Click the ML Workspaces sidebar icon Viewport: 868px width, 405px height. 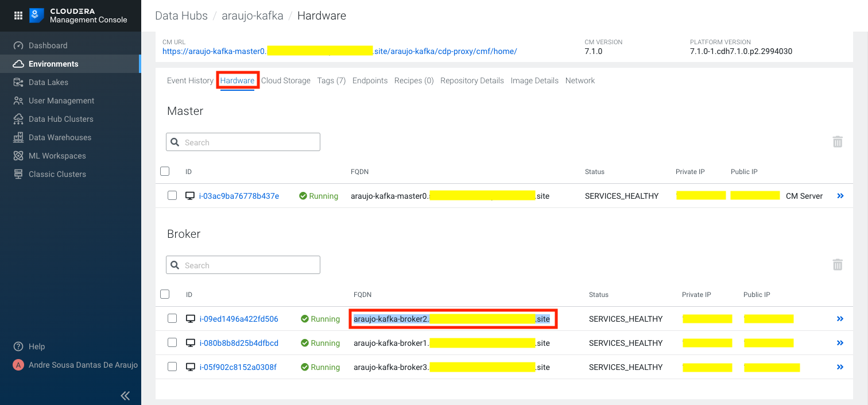(x=18, y=156)
